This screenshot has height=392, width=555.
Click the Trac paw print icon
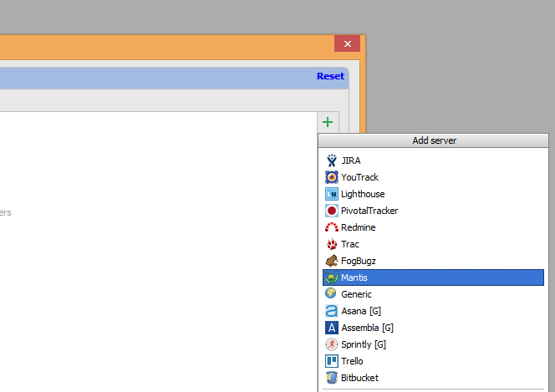pyautogui.click(x=332, y=244)
